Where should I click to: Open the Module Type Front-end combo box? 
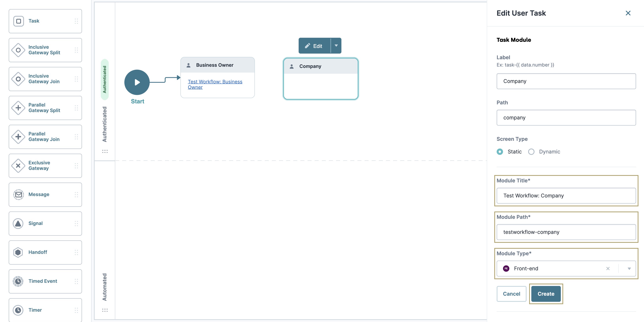[566, 269]
